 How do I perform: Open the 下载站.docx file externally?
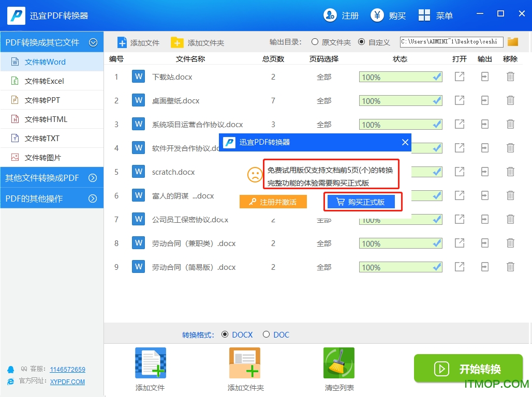coord(459,77)
